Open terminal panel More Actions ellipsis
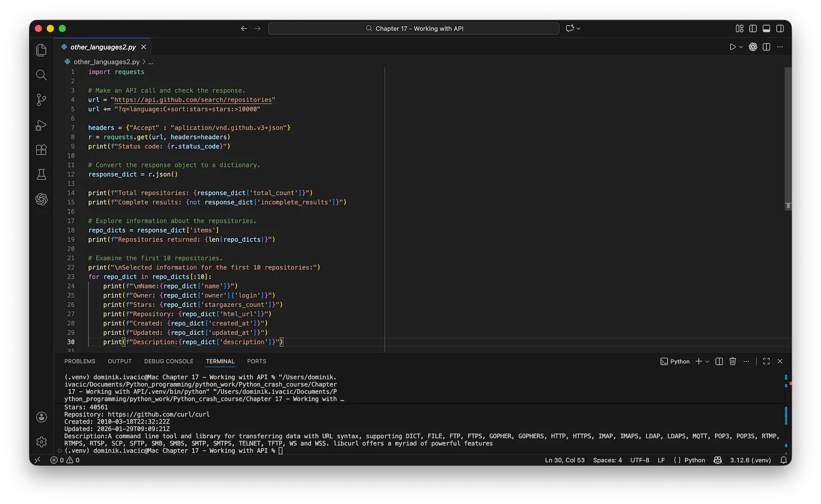821x504 pixels. click(746, 361)
